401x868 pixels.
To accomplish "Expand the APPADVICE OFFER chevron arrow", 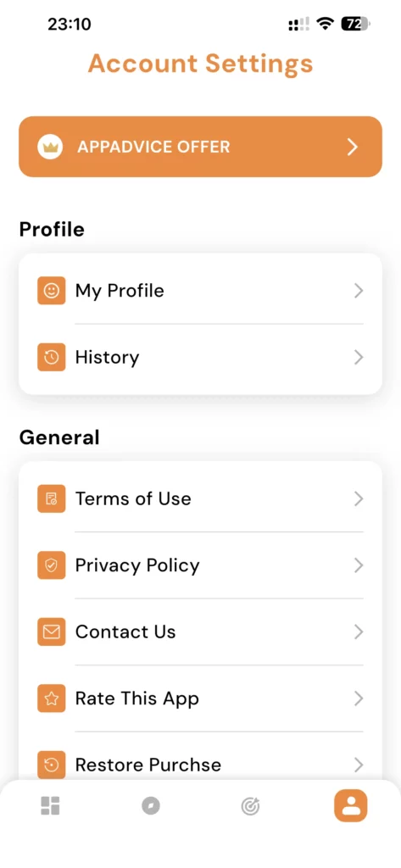I will 353,147.
